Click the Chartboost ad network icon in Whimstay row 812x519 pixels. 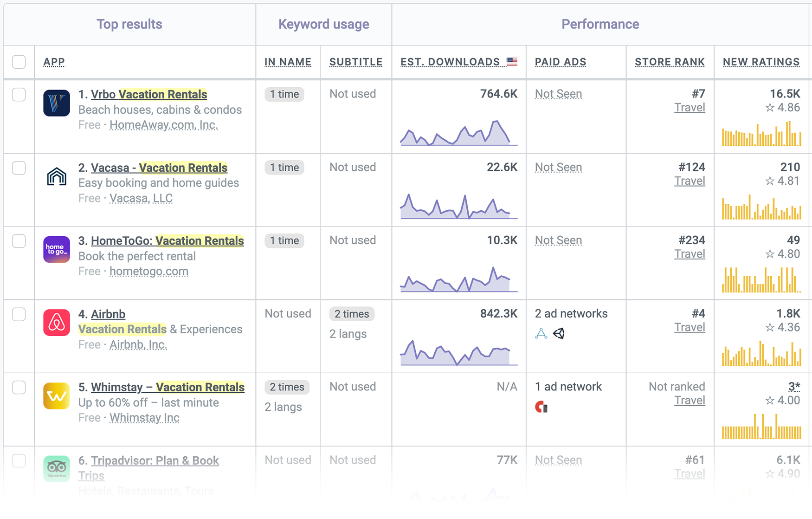(542, 407)
